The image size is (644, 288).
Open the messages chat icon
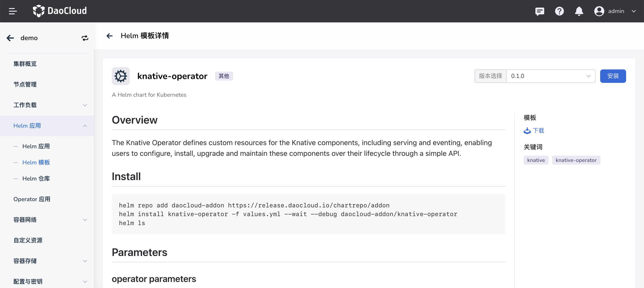point(540,11)
